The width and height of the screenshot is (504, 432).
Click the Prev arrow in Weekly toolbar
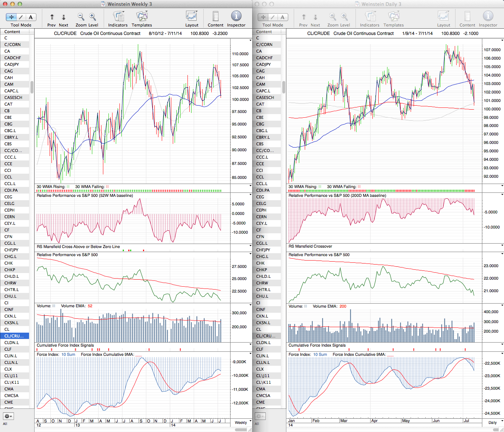tap(52, 17)
